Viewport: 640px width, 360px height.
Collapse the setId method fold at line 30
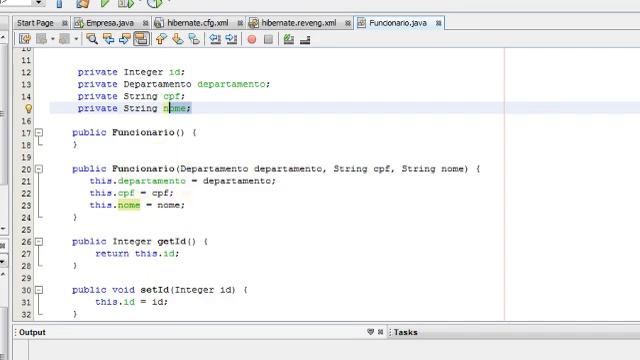[39, 290]
